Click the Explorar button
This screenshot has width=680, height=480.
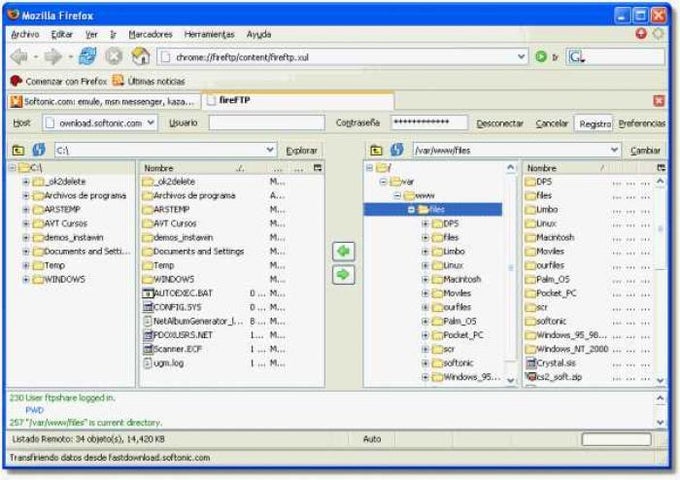302,150
